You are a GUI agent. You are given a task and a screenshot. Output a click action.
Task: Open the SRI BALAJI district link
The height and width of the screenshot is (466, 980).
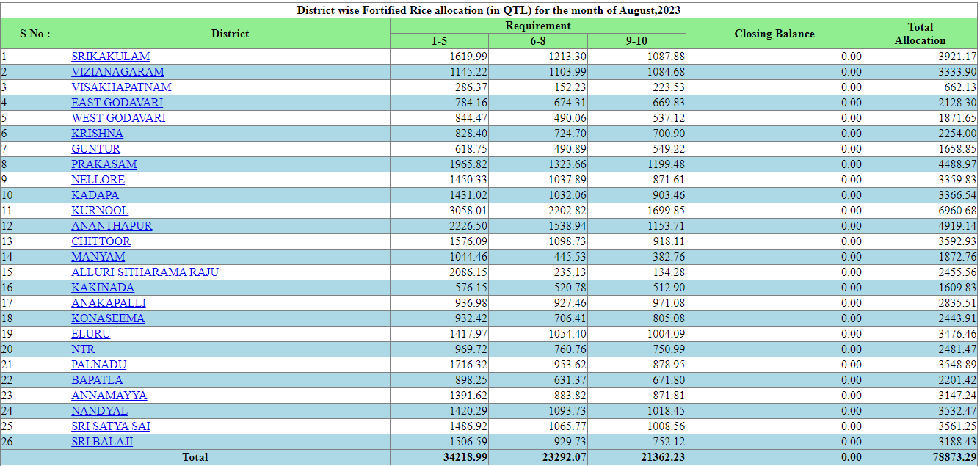coord(102,442)
